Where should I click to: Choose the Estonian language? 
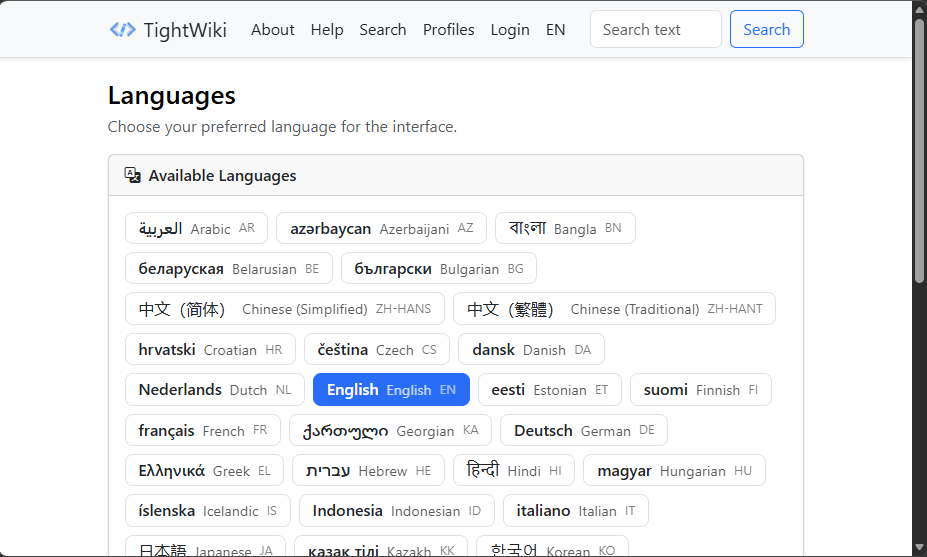550,390
